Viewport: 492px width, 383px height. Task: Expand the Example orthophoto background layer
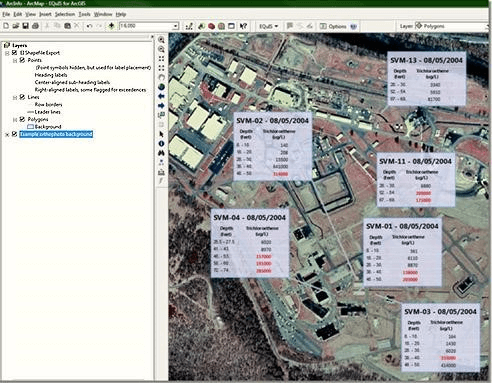point(7,134)
